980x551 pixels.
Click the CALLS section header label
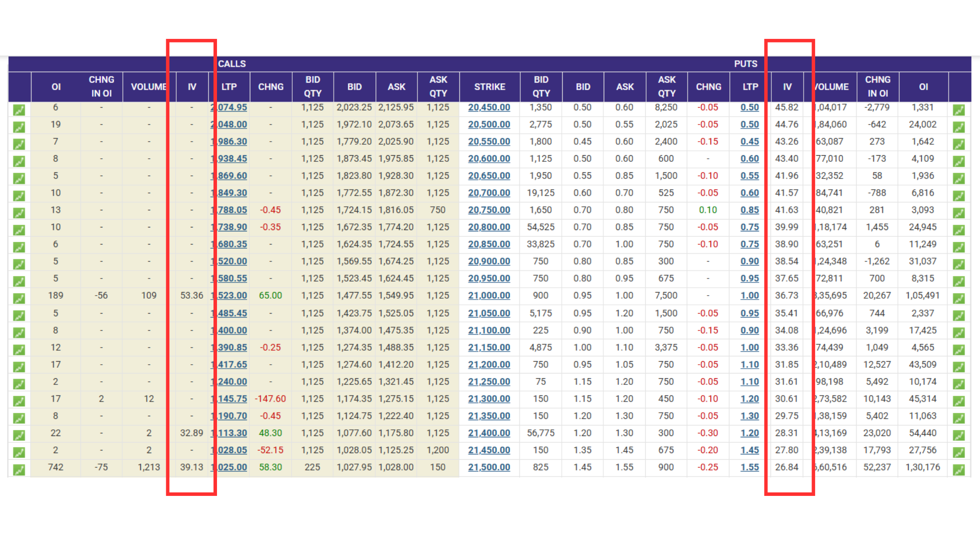coord(232,64)
